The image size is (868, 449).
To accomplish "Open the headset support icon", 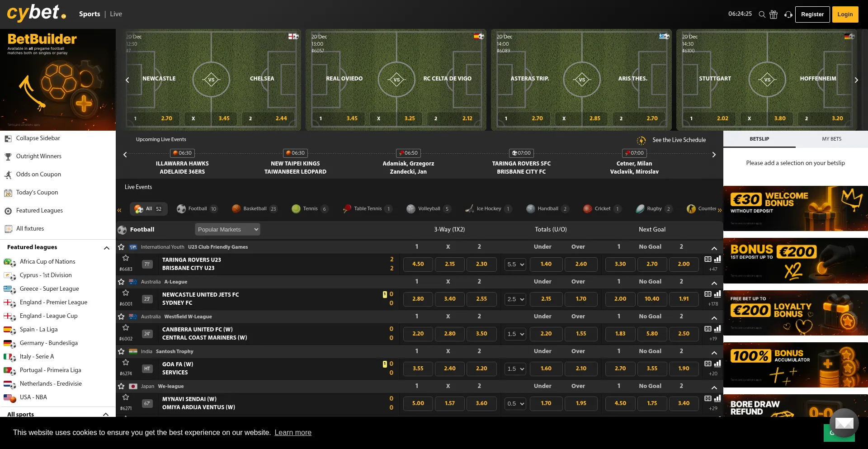I will click(x=788, y=14).
